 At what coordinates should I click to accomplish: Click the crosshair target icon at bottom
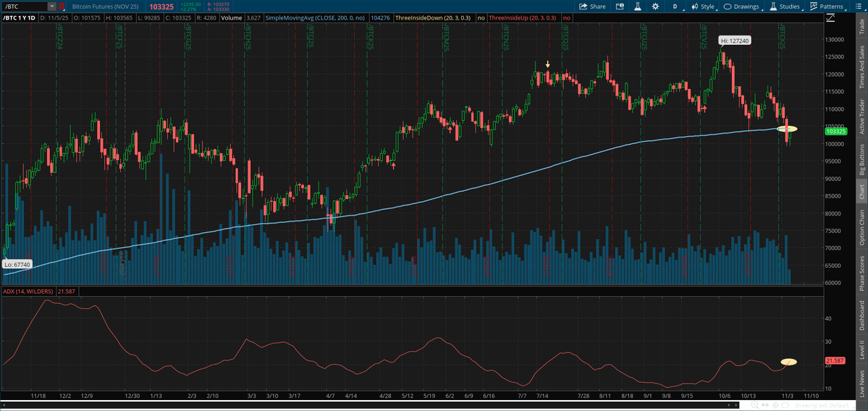[775, 406]
